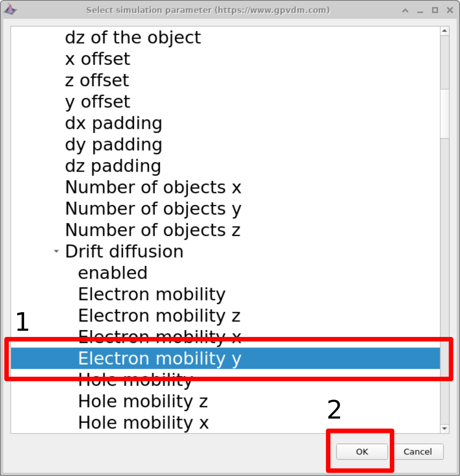Select the z offset parameter
The height and width of the screenshot is (476, 460).
(x=97, y=80)
